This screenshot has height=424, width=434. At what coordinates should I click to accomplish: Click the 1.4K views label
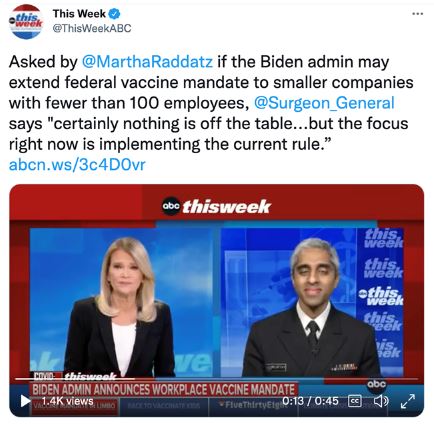68,401
